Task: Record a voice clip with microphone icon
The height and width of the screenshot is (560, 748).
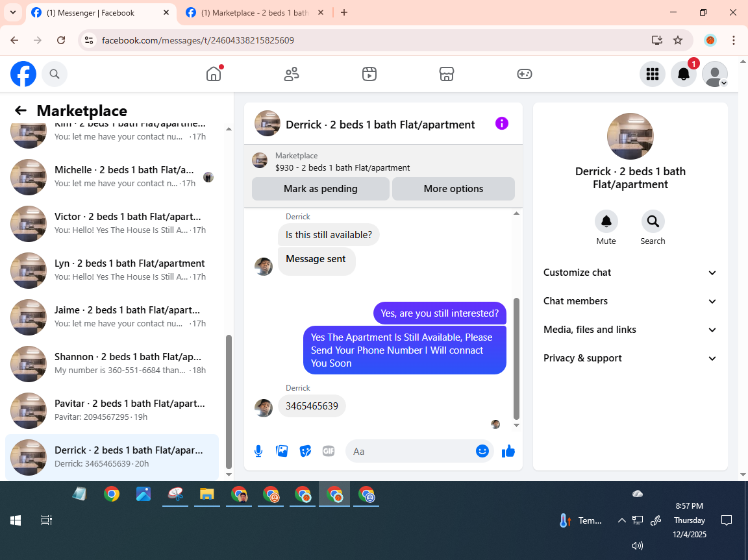Action: [258, 451]
